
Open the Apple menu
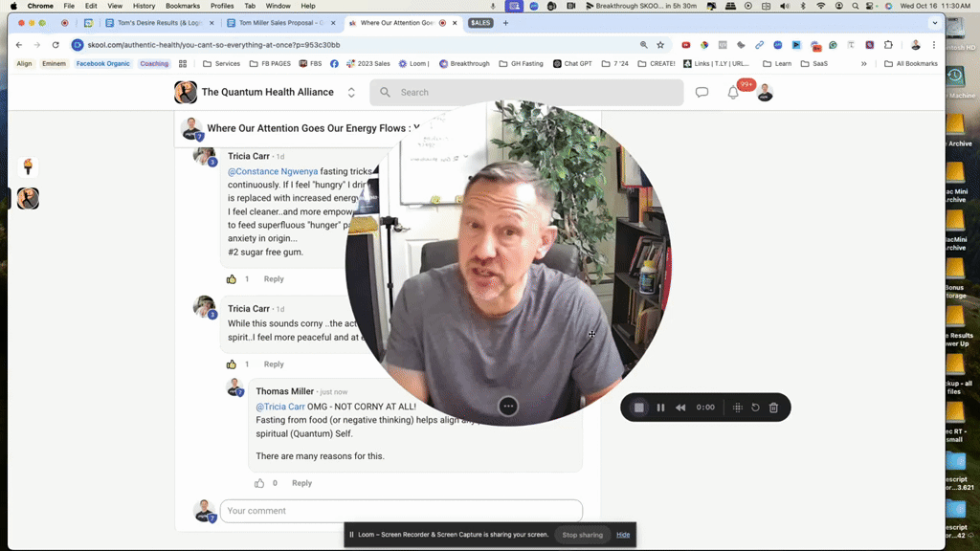pos(13,6)
